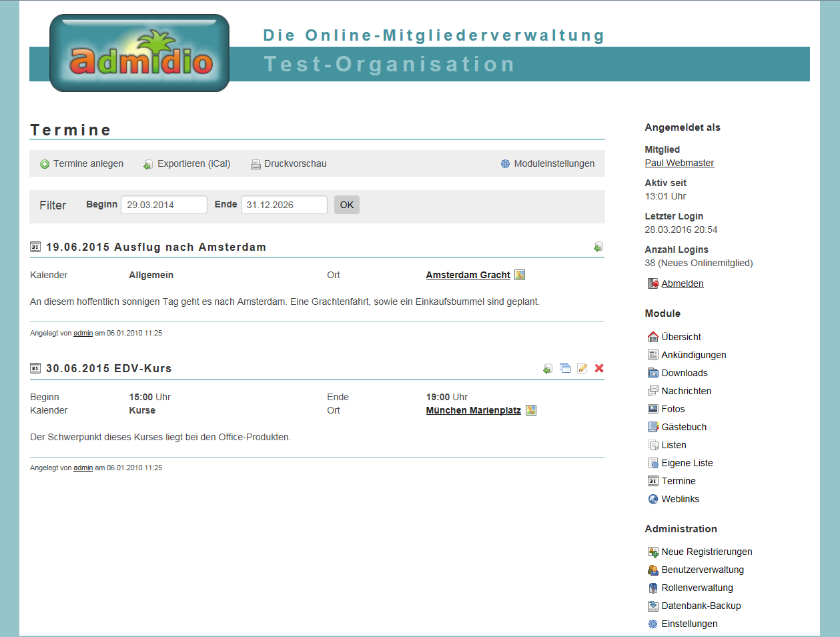The height and width of the screenshot is (637, 840).
Task: Click the red delete icon for EDV-Kurs
Action: pos(599,368)
